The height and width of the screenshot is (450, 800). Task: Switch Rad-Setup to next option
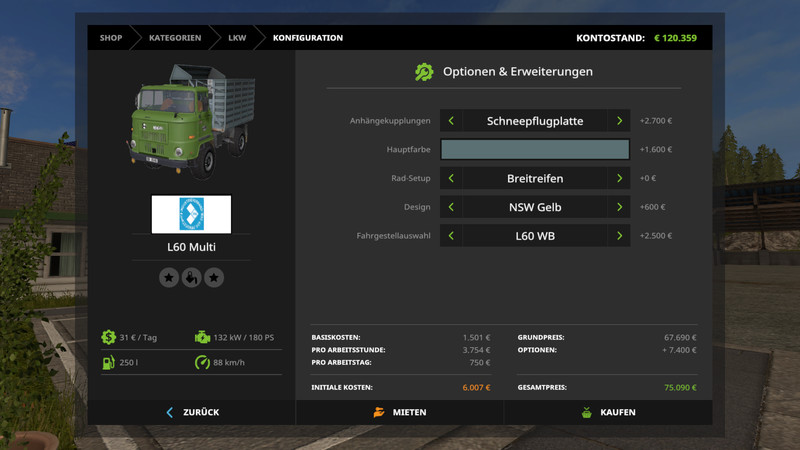pos(619,178)
